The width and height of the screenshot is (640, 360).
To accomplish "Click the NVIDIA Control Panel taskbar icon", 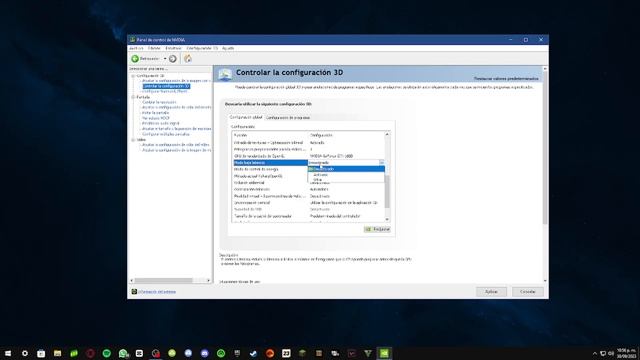I will pyautogui.click(x=384, y=353).
